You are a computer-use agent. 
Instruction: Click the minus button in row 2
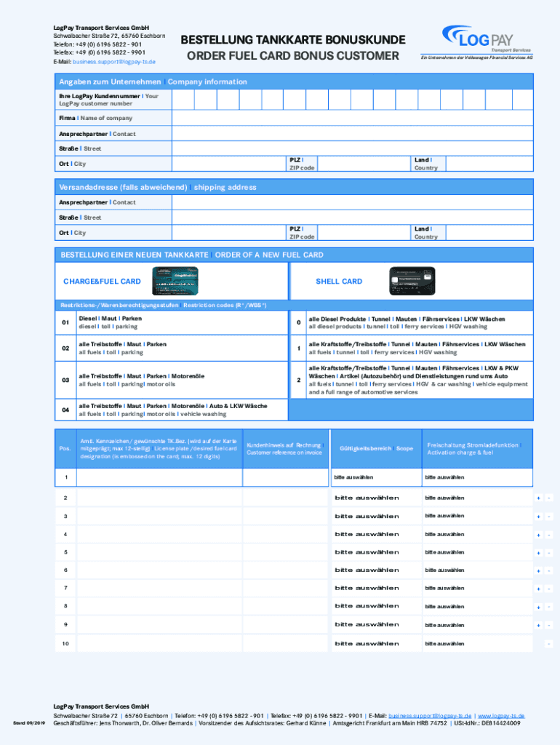coord(548,498)
